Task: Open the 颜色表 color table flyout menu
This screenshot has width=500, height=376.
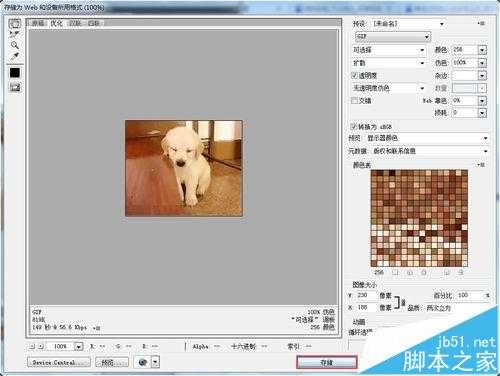Action: [x=481, y=165]
